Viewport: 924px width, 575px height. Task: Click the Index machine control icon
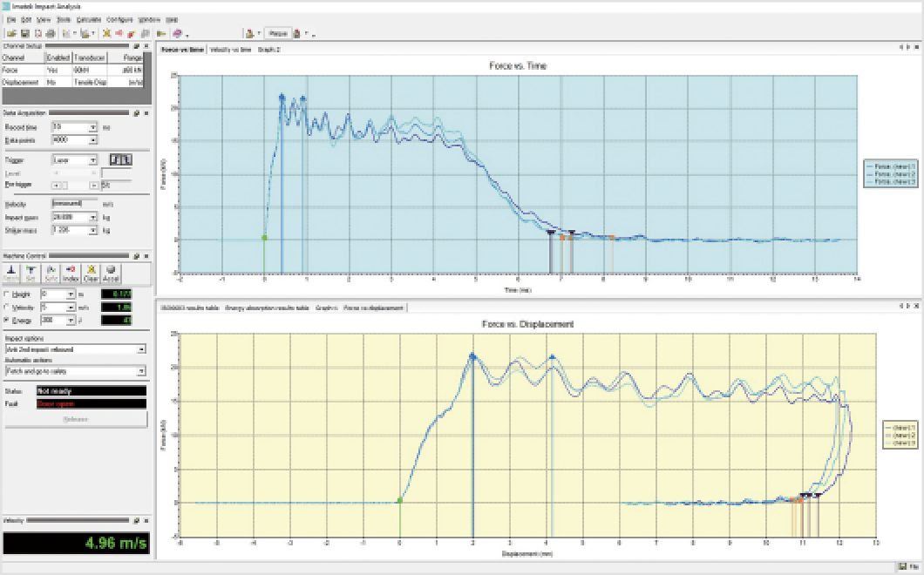[71, 273]
